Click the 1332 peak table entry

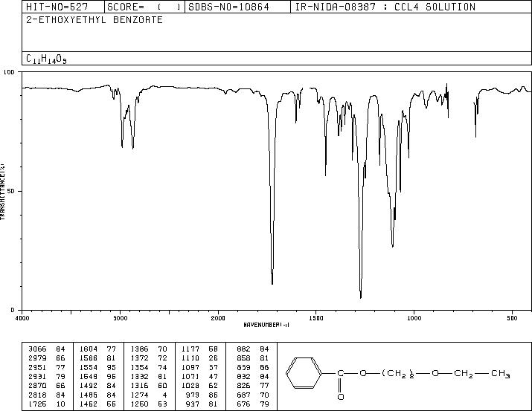[149, 376]
